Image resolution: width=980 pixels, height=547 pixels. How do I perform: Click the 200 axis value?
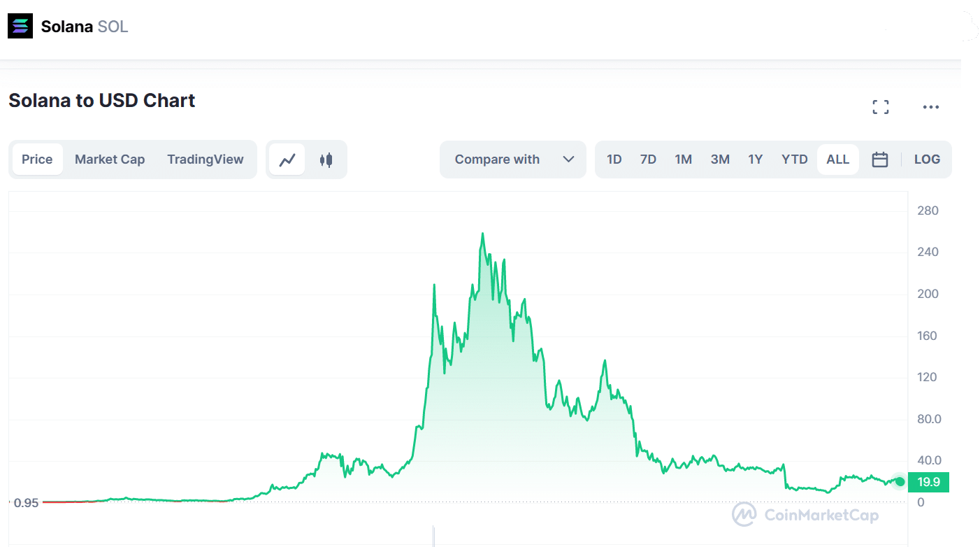click(x=928, y=294)
